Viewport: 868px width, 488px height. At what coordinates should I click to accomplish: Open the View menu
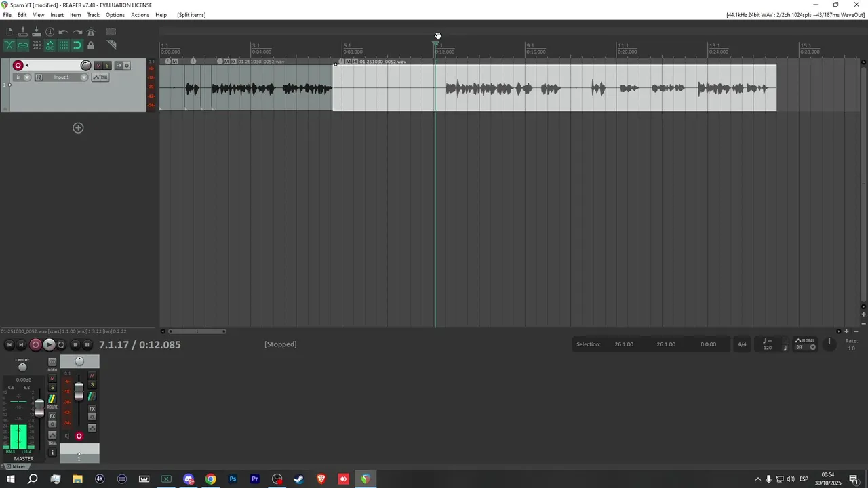coord(39,15)
